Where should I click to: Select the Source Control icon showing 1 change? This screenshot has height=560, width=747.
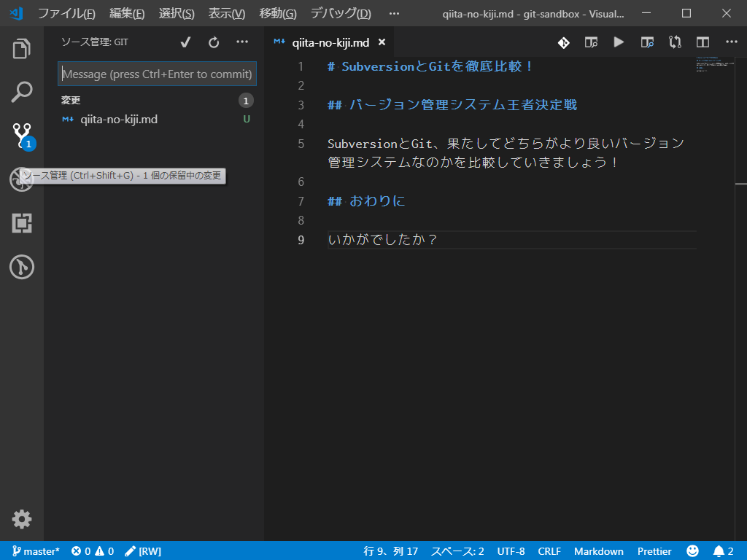pos(21,136)
